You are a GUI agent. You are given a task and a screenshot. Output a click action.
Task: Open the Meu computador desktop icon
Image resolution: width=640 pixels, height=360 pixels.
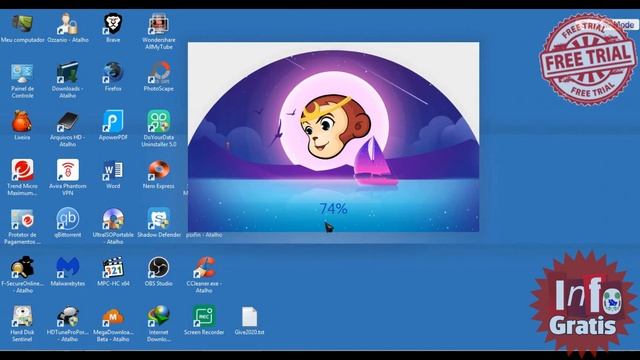[x=22, y=24]
